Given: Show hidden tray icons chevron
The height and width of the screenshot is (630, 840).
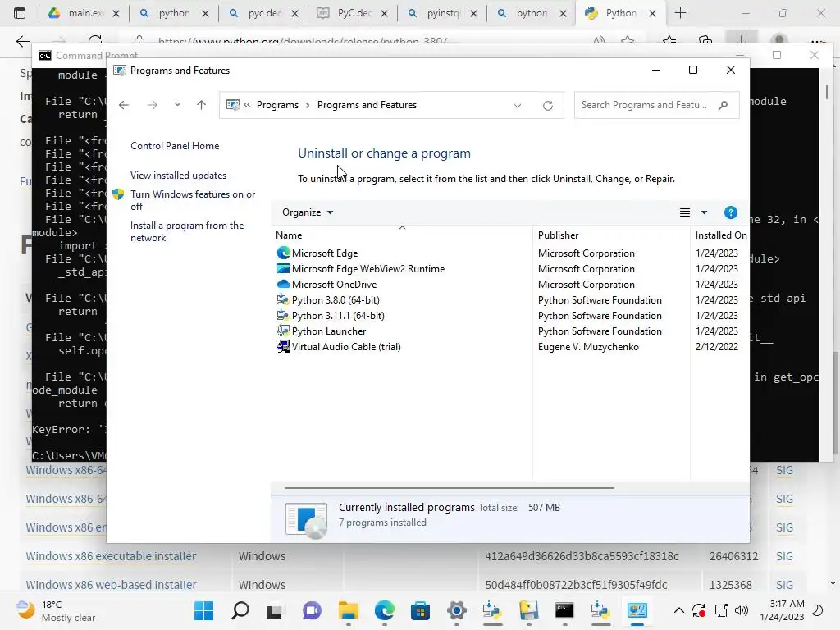Looking at the screenshot, I should [x=678, y=610].
